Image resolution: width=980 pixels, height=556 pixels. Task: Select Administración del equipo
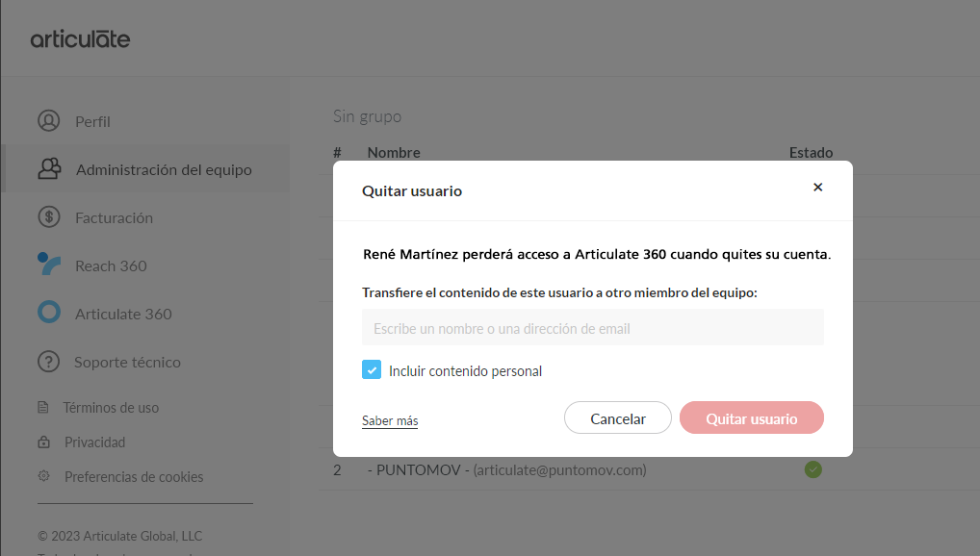click(164, 170)
